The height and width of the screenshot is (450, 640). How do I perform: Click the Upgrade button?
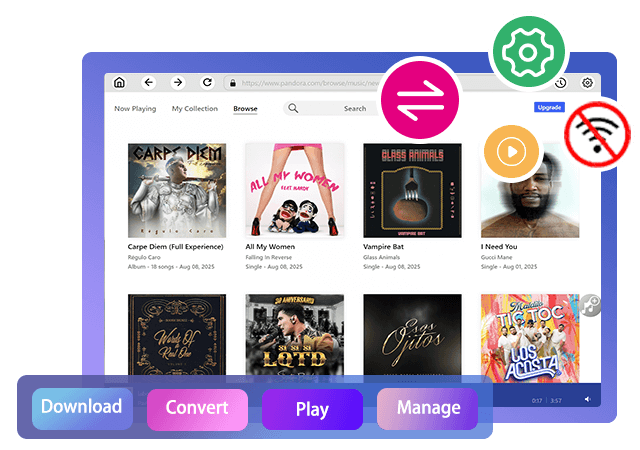[549, 107]
